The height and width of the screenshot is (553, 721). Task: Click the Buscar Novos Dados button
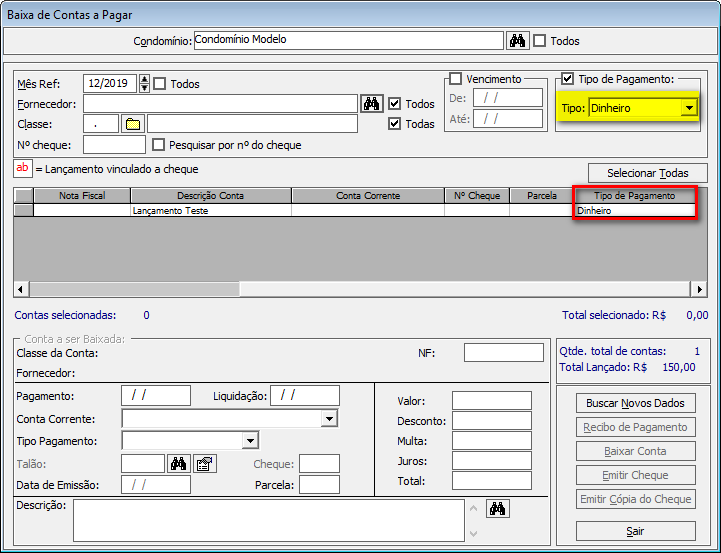click(635, 403)
